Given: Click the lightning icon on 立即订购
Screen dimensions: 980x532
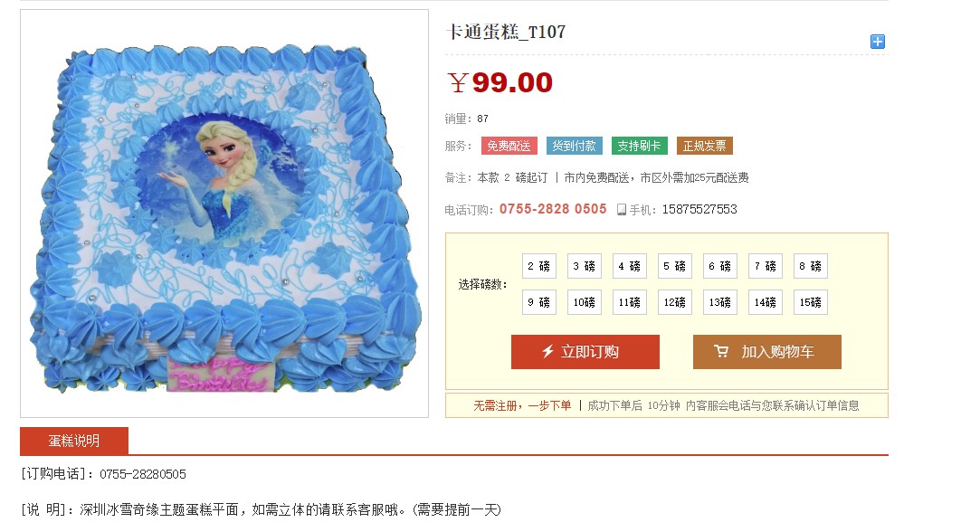Looking at the screenshot, I should pos(547,351).
